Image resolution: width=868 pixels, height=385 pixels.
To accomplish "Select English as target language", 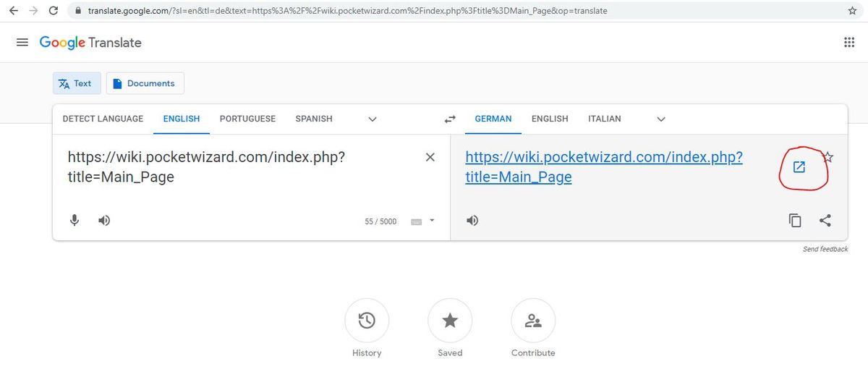I will click(x=550, y=119).
